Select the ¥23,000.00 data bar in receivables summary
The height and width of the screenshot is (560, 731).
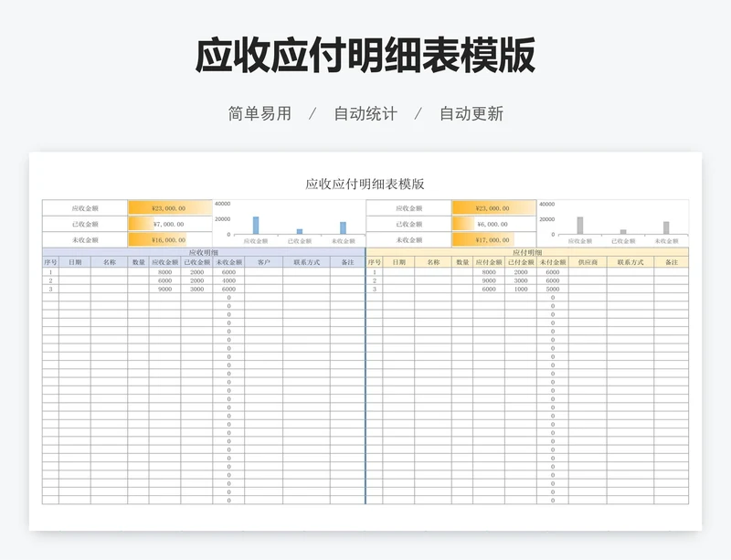(x=170, y=208)
